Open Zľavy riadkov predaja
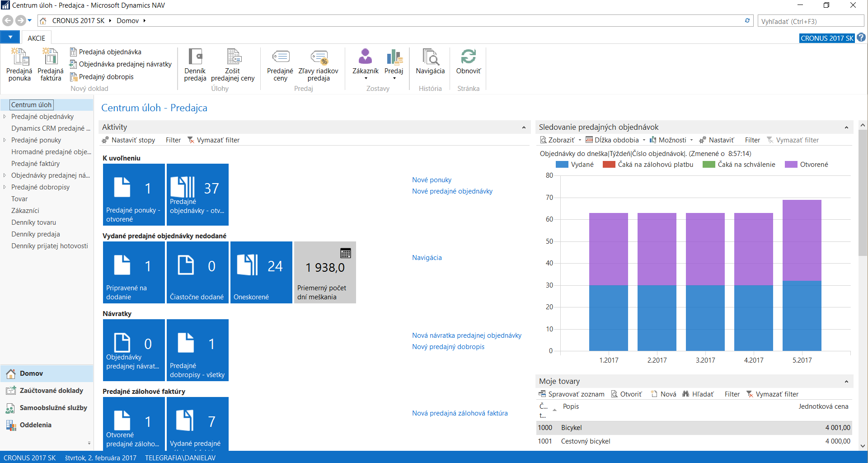868x463 pixels. click(x=319, y=65)
